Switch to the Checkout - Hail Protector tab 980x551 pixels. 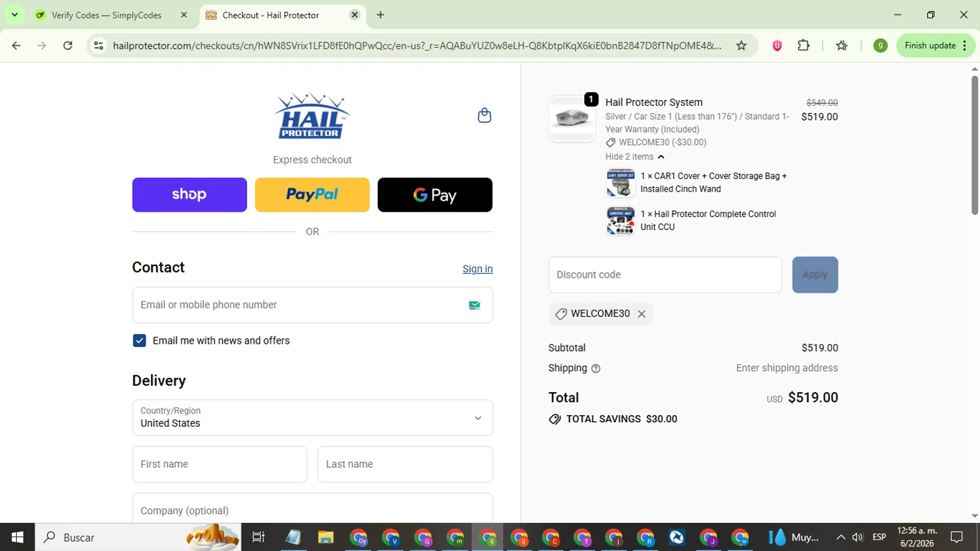271,15
